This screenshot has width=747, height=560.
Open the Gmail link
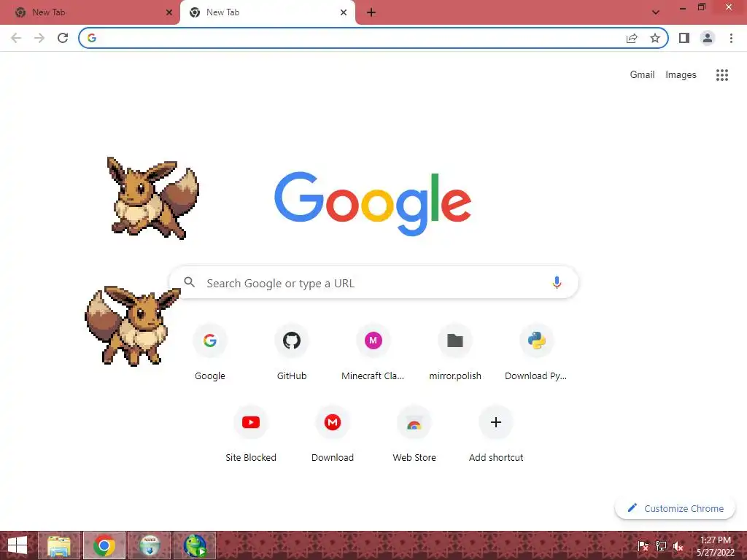point(642,75)
